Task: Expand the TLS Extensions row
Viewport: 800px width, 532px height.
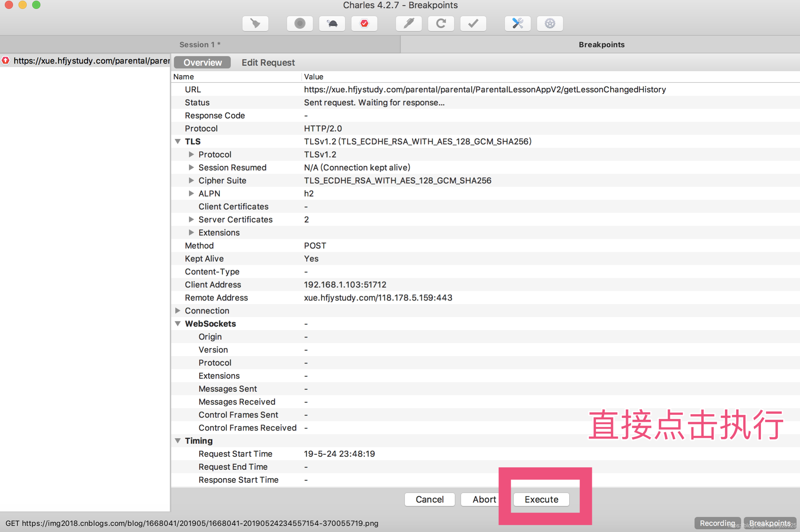Action: click(191, 232)
